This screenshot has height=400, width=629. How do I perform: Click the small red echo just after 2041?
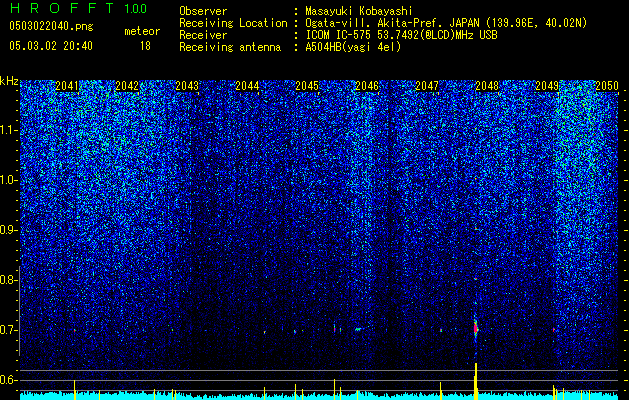(x=75, y=331)
